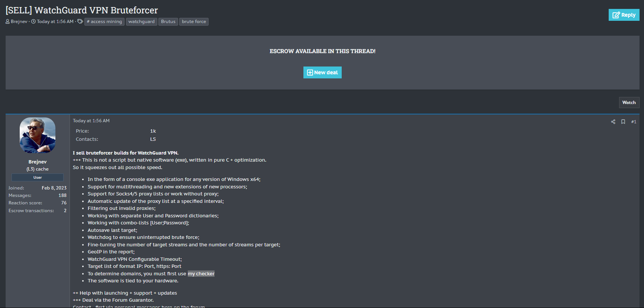The image size is (644, 308).
Task: Open the 'access mining' tag
Action: (x=104, y=22)
